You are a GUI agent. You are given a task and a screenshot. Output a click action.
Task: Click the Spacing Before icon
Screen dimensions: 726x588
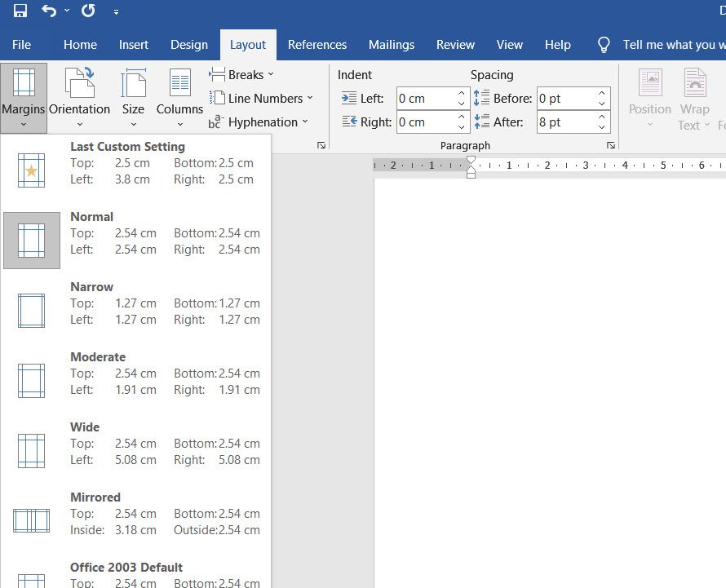pos(481,98)
